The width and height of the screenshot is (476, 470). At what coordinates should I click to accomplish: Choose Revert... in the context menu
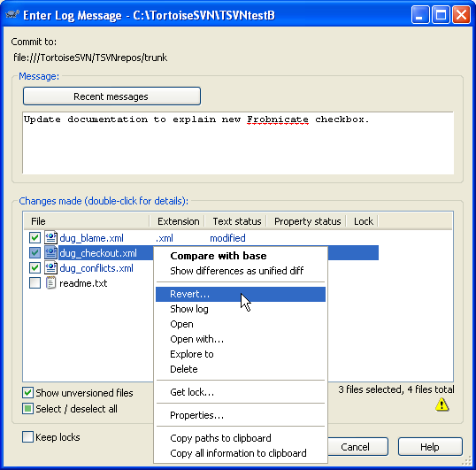pos(241,294)
